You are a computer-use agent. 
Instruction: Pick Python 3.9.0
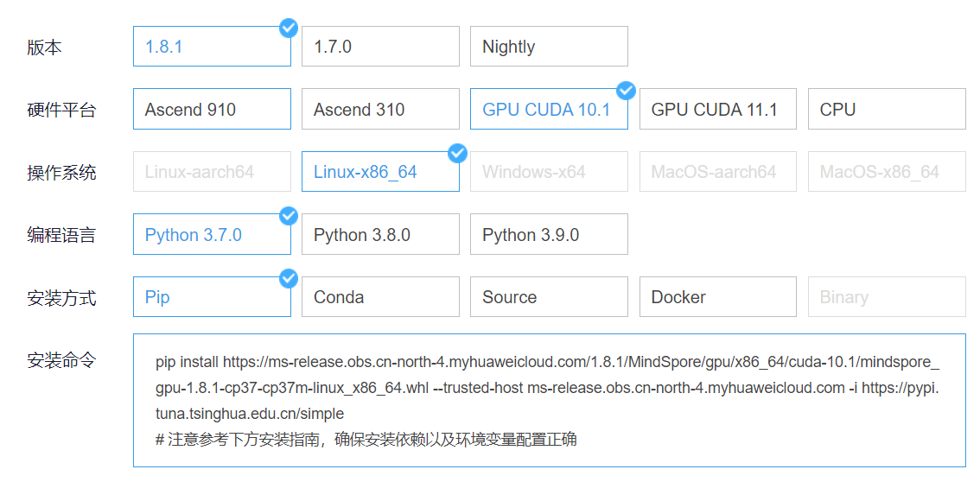[549, 235]
